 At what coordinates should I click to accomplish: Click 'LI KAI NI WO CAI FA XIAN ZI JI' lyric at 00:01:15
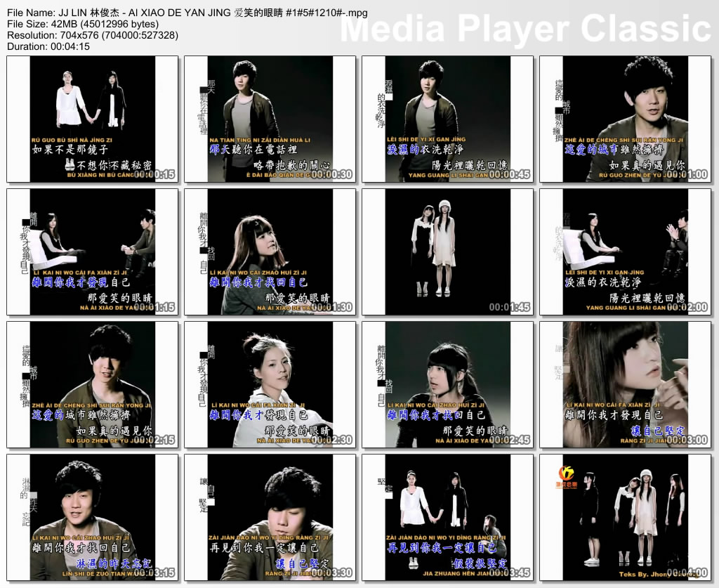[x=80, y=273]
